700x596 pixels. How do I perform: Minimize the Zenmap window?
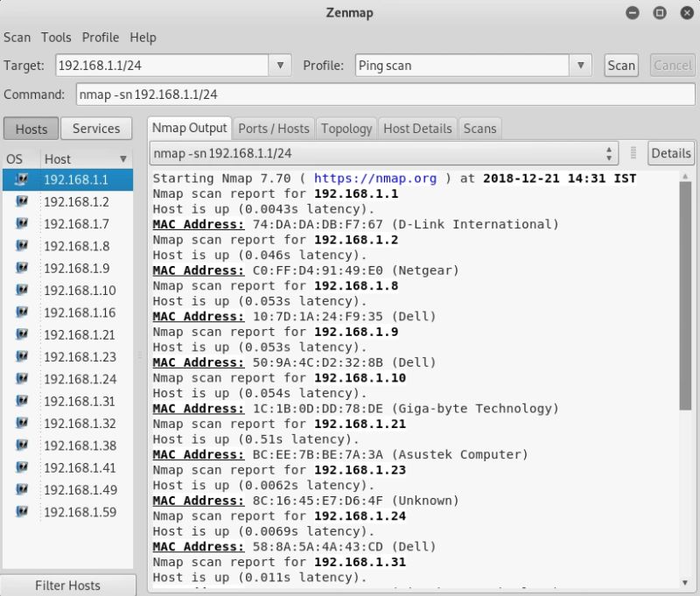point(632,13)
